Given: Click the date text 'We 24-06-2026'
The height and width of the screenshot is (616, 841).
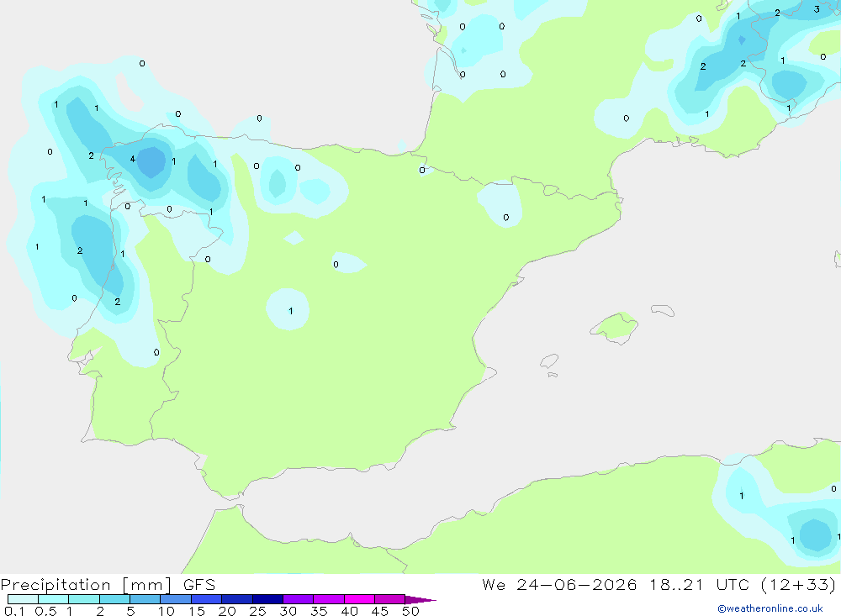Looking at the screenshot, I should [559, 584].
